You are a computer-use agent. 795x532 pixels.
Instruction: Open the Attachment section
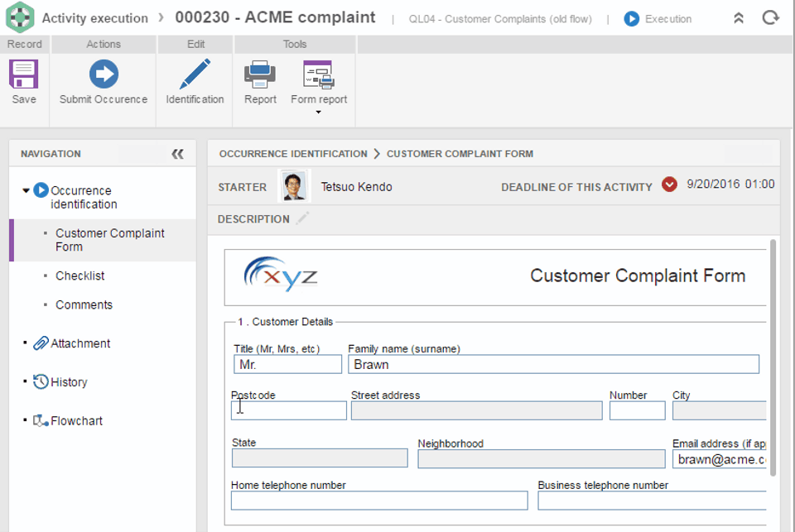pos(79,343)
